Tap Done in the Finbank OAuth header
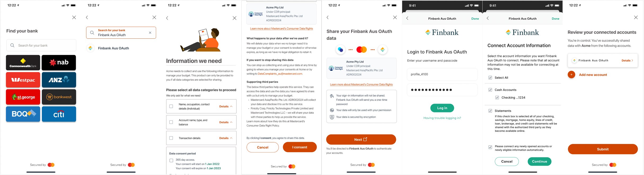644x175 pixels. click(x=475, y=19)
